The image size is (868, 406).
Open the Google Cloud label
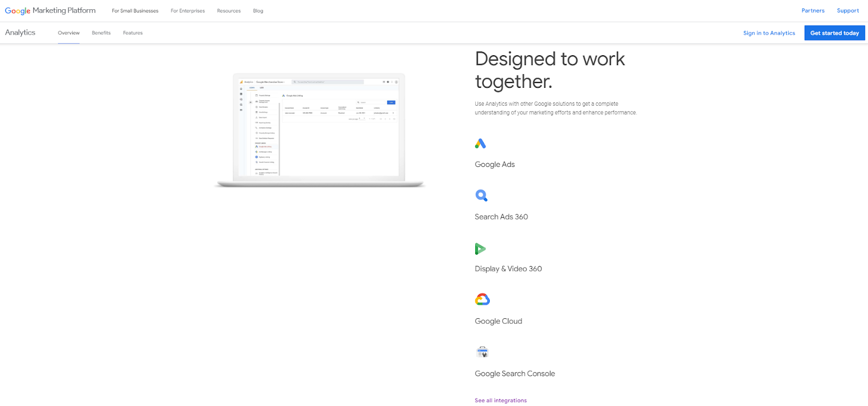(499, 321)
